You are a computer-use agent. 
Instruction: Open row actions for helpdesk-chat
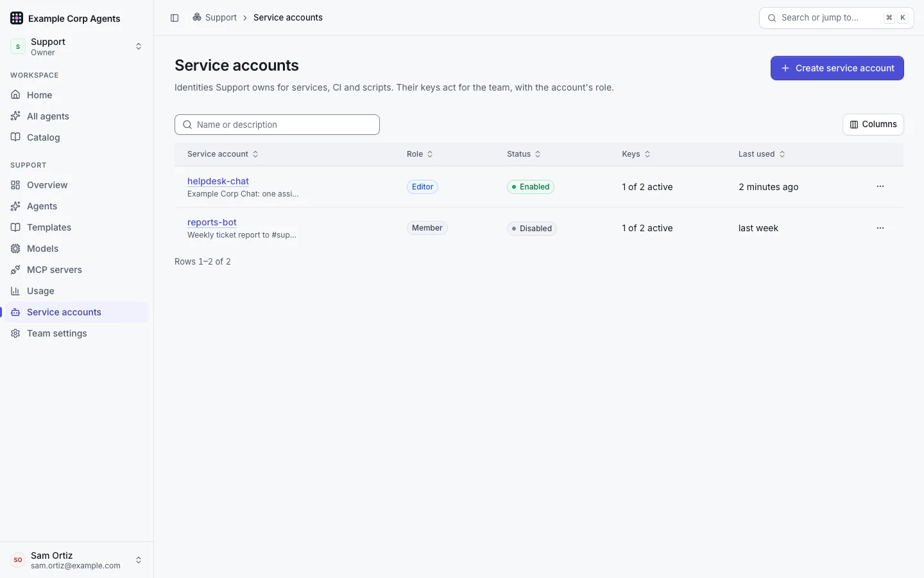click(x=880, y=186)
